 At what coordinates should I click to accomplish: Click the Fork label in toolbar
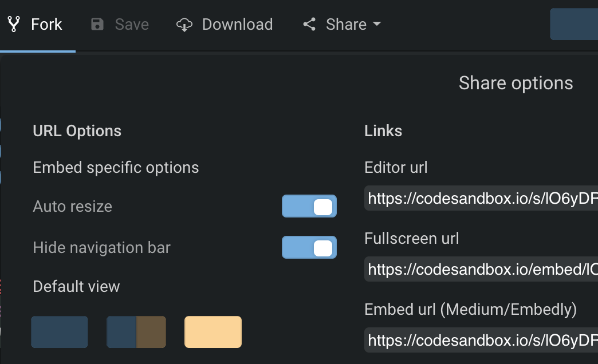point(46,25)
